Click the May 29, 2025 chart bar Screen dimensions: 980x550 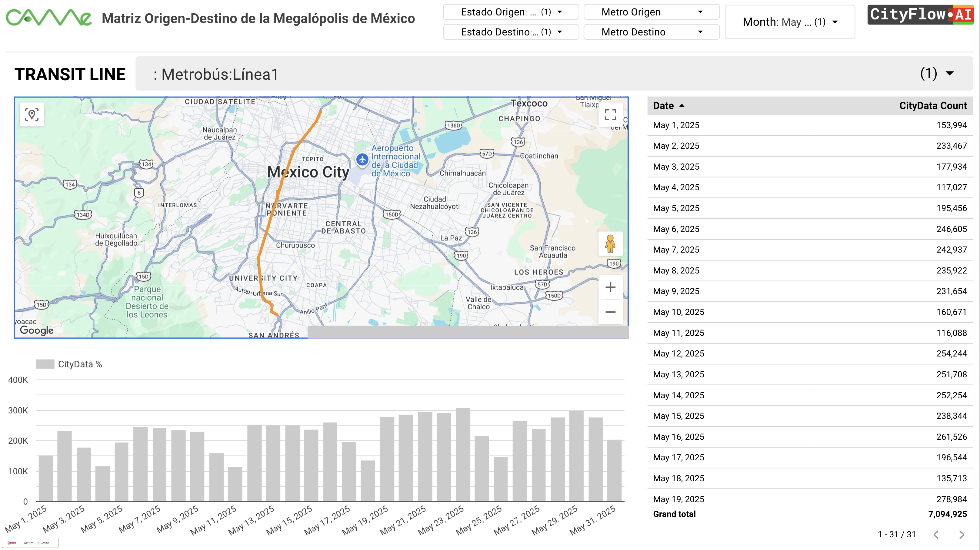(x=576, y=456)
